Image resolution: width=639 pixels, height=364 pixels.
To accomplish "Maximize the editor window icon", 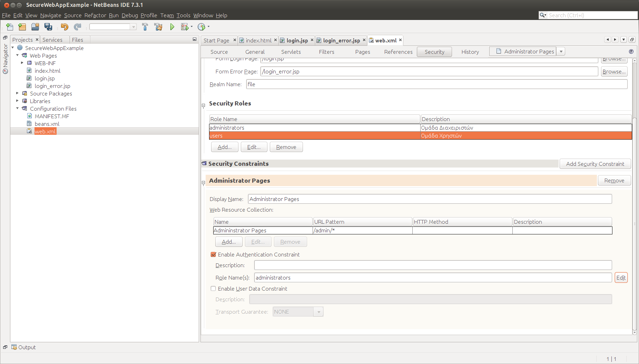I will coord(632,40).
